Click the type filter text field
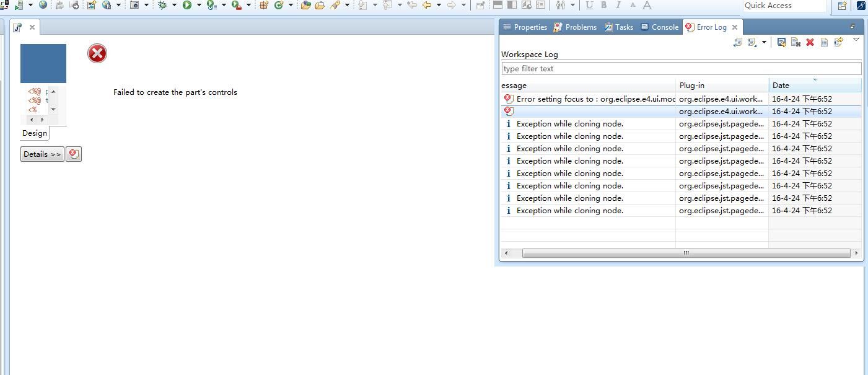The width and height of the screenshot is (868, 375). pos(682,69)
